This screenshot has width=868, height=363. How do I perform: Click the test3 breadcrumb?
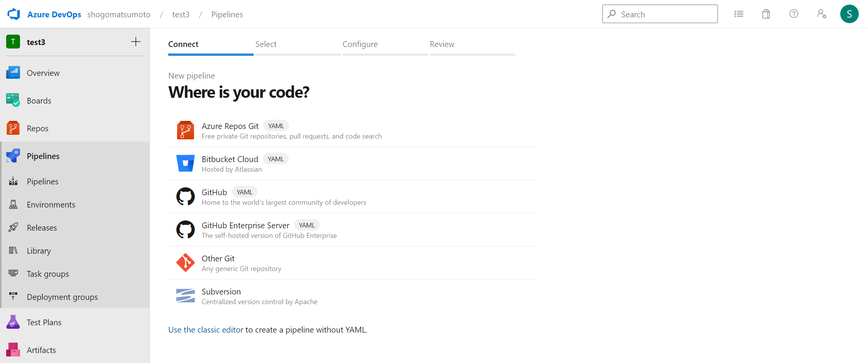tap(181, 14)
